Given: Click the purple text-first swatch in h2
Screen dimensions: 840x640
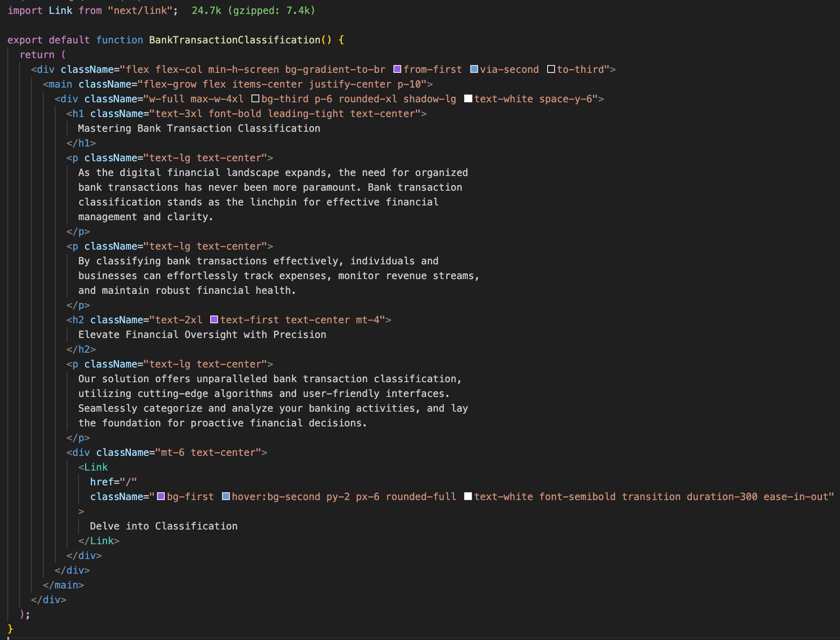Looking at the screenshot, I should tap(214, 320).
